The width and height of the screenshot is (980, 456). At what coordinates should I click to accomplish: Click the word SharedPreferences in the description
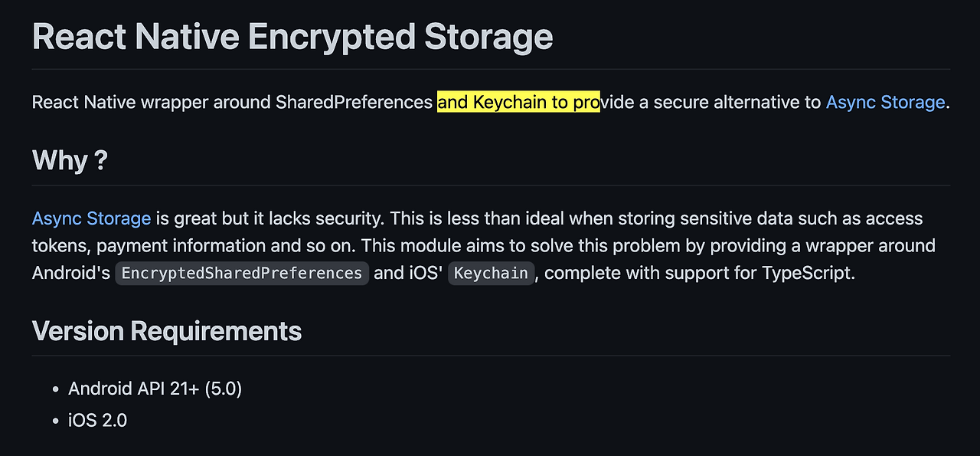click(x=354, y=102)
